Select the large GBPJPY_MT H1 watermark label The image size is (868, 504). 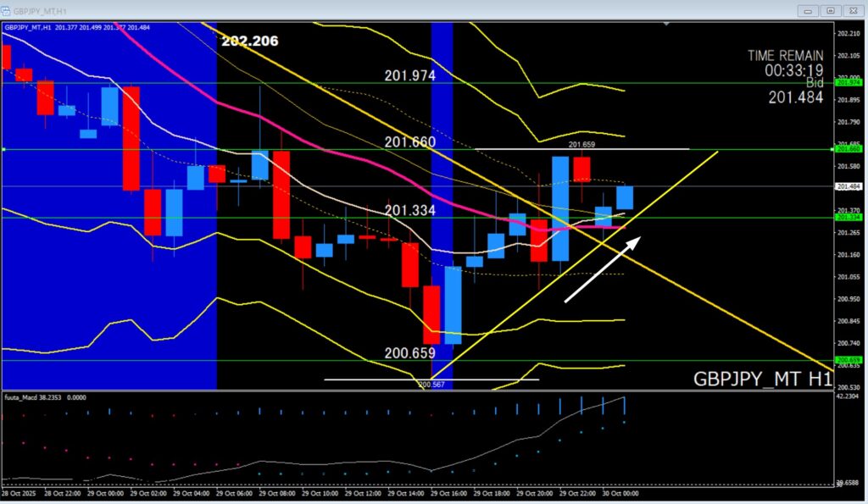pyautogui.click(x=762, y=379)
